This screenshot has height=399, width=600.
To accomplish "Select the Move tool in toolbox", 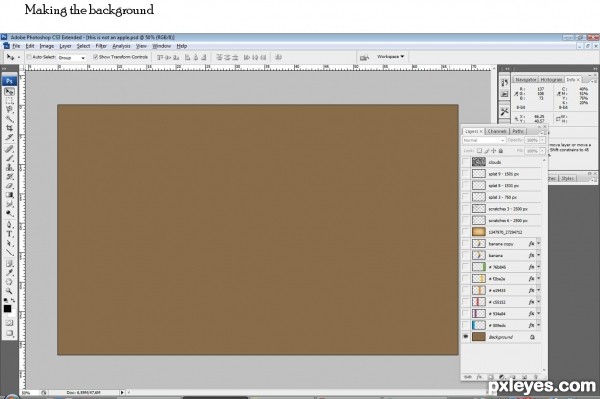I will pos(9,91).
